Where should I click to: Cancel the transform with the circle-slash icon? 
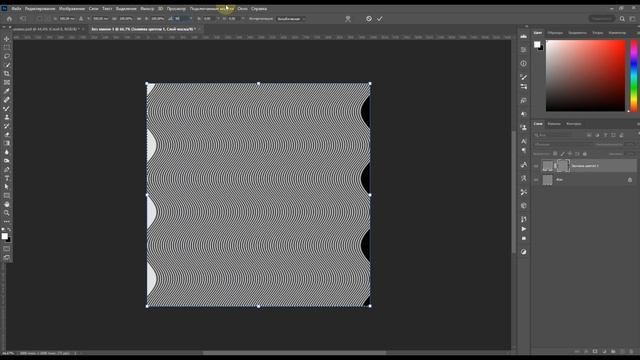click(369, 19)
